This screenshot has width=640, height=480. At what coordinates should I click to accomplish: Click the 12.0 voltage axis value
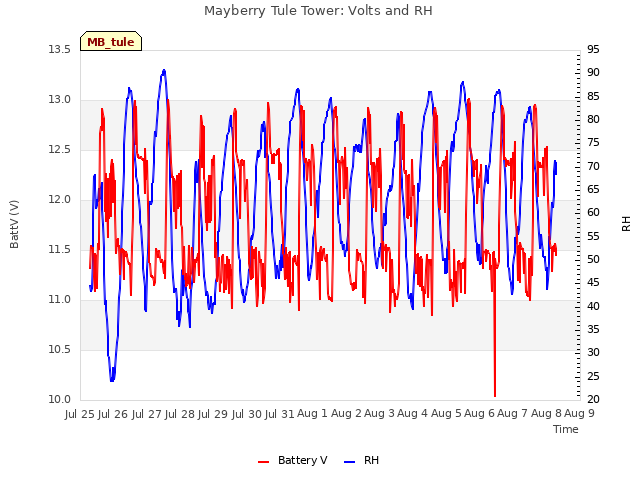60,200
